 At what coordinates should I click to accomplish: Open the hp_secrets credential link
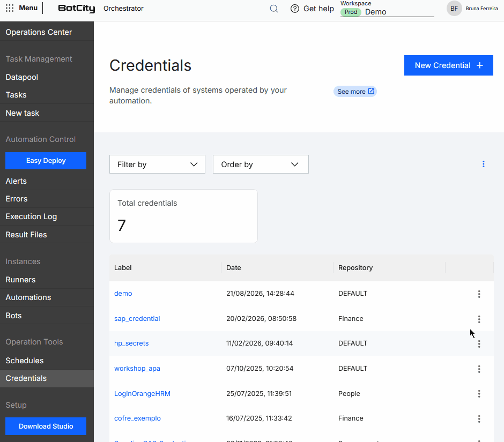pyautogui.click(x=131, y=343)
